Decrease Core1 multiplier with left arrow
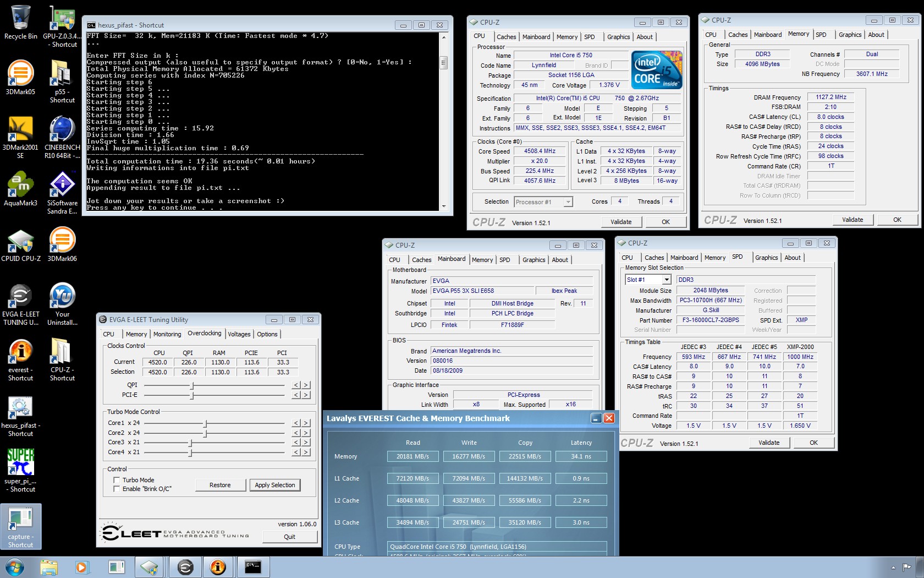The width and height of the screenshot is (924, 578). tap(296, 423)
